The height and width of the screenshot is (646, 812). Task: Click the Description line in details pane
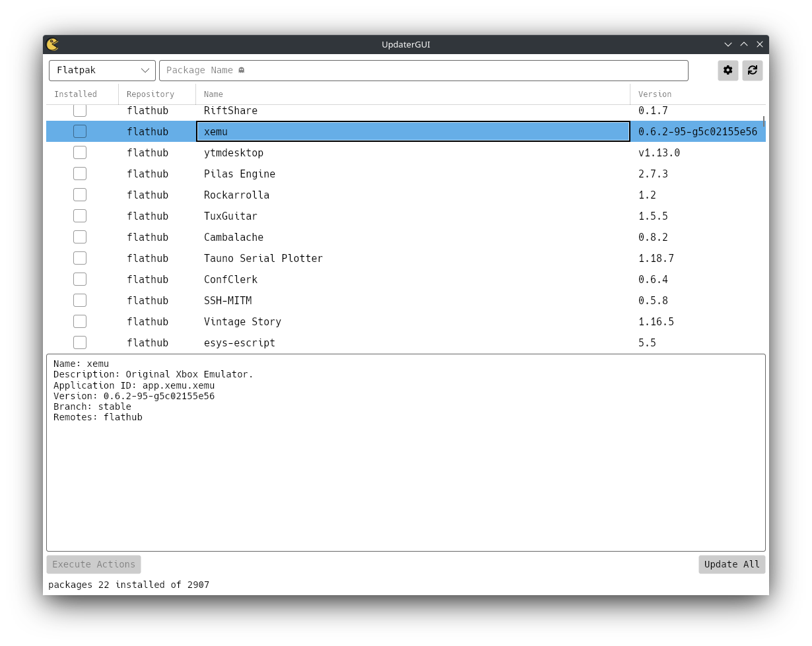153,374
